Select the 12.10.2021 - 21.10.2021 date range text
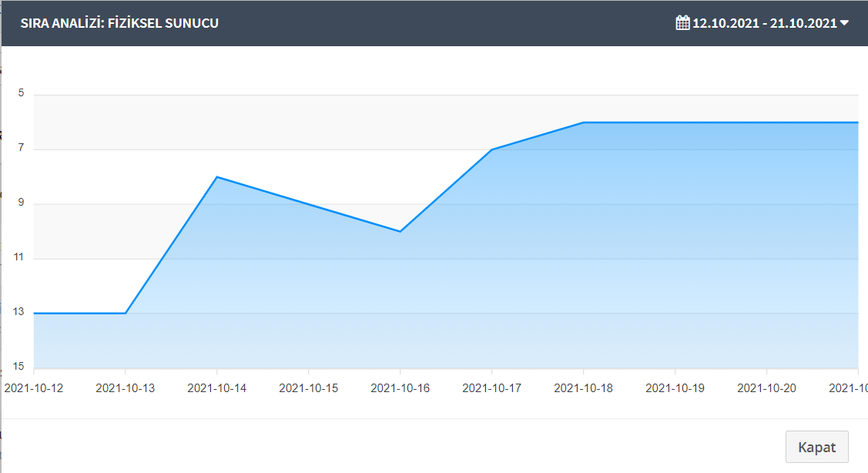The width and height of the screenshot is (868, 473). pyautogui.click(x=765, y=23)
